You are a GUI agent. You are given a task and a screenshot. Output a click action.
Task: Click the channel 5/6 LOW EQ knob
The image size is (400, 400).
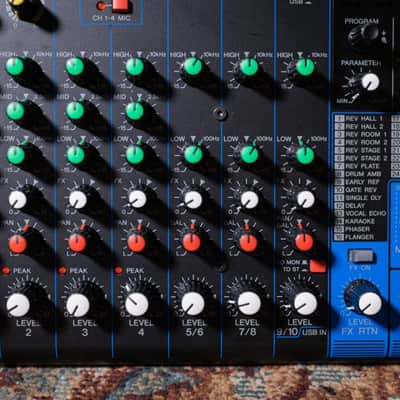click(x=193, y=155)
